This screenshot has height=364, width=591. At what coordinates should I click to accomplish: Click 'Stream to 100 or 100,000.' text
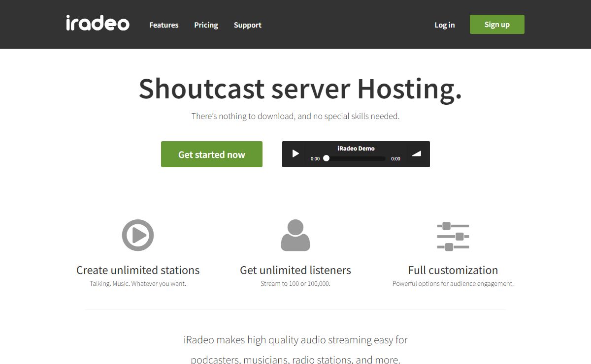pos(295,284)
